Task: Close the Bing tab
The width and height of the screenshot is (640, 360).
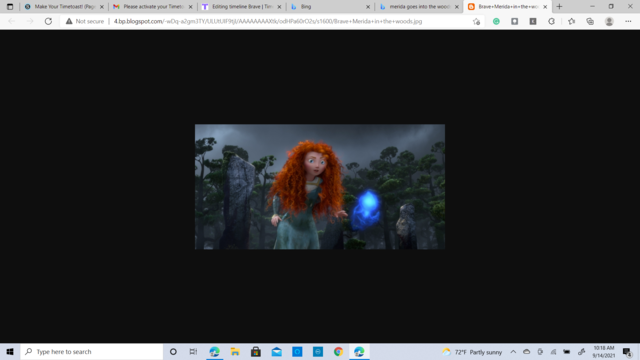Action: 368,7
